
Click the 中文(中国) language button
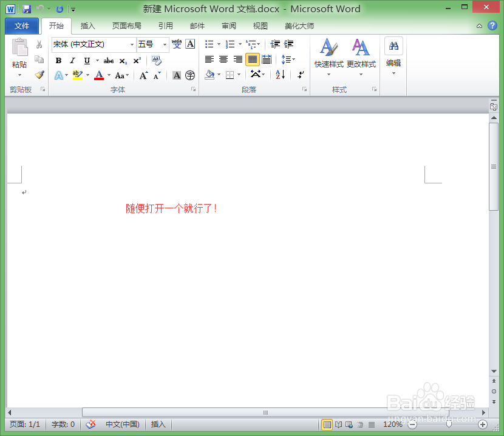(123, 424)
